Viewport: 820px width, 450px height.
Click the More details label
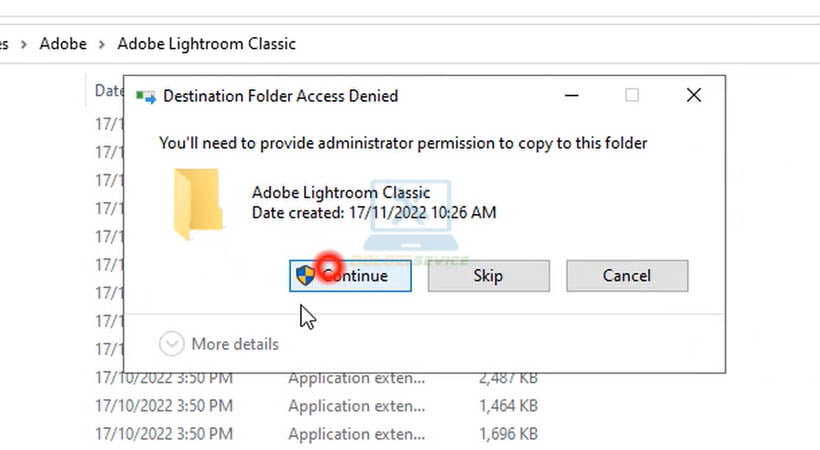point(235,344)
